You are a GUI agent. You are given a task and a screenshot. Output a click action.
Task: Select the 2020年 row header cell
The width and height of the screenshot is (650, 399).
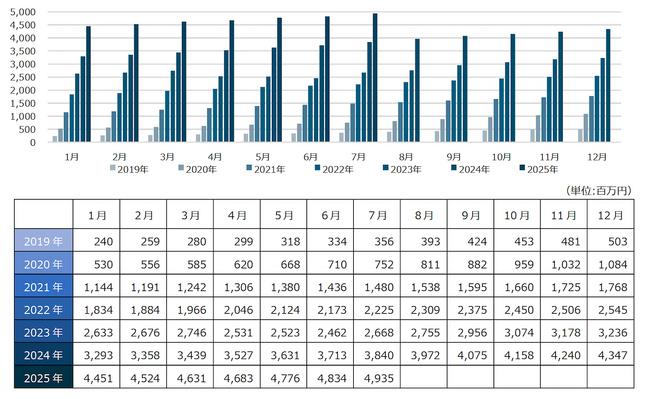click(x=44, y=264)
